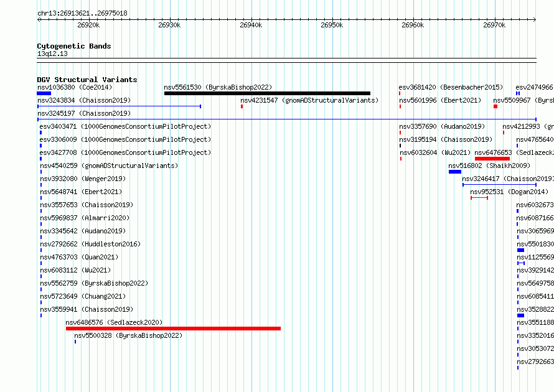The height and width of the screenshot is (392, 554).
Task: Click nsv6083112 (Wu2021) label
Action: pos(75,270)
